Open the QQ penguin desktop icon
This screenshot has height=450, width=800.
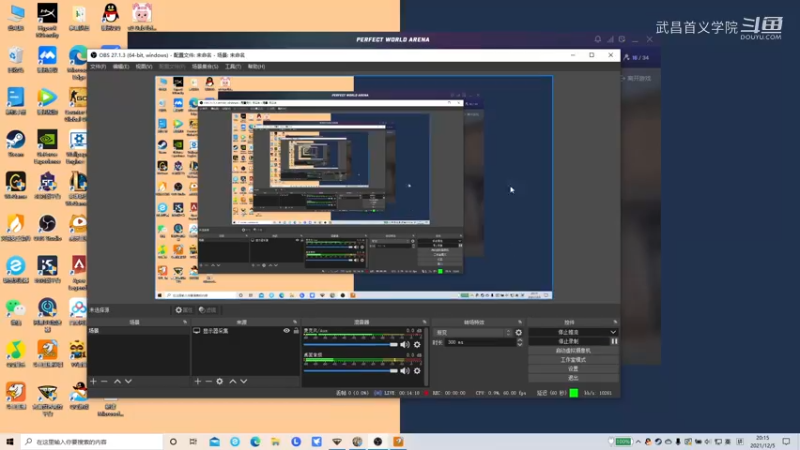click(x=110, y=17)
